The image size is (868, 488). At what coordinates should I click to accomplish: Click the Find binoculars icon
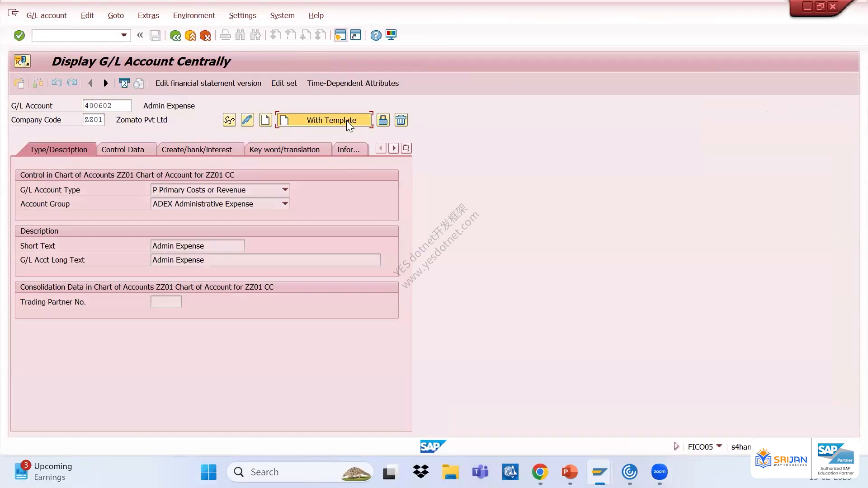tap(240, 35)
